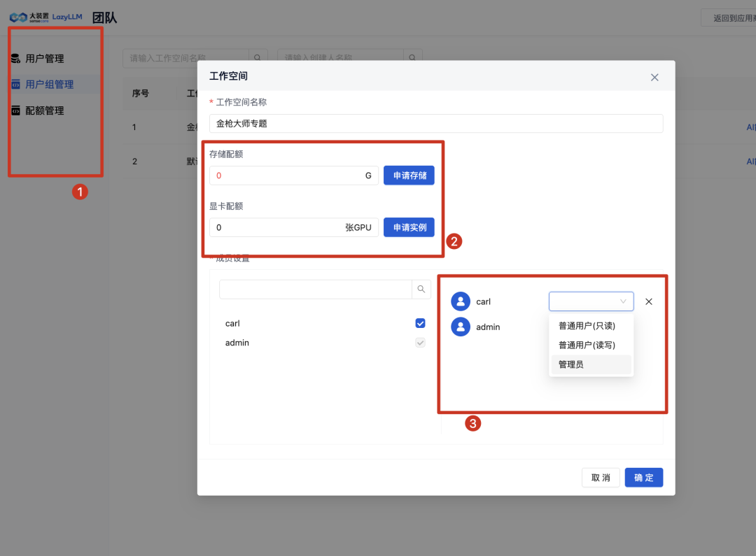Screen dimensions: 756x556
Task: Choose 管理员 from role dropdown
Action: click(x=571, y=364)
